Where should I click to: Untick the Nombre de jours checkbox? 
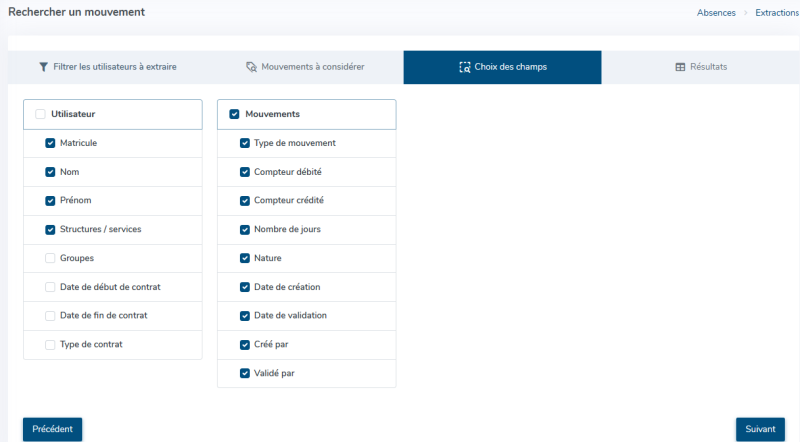click(245, 230)
